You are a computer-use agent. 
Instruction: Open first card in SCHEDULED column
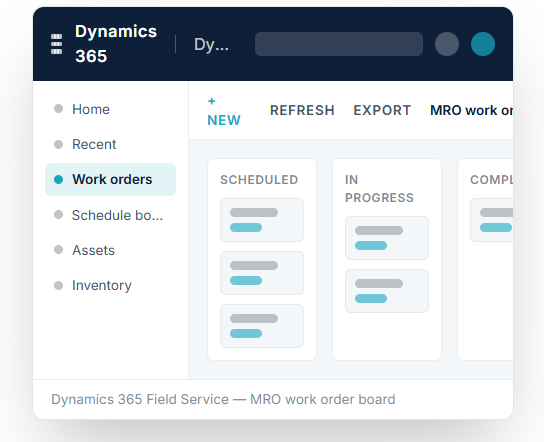(262, 220)
